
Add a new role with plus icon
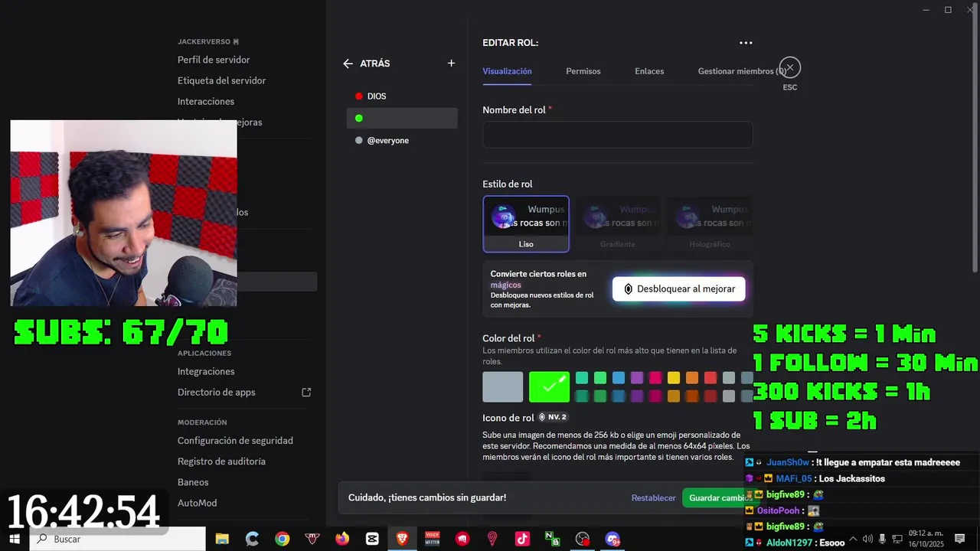pyautogui.click(x=451, y=64)
